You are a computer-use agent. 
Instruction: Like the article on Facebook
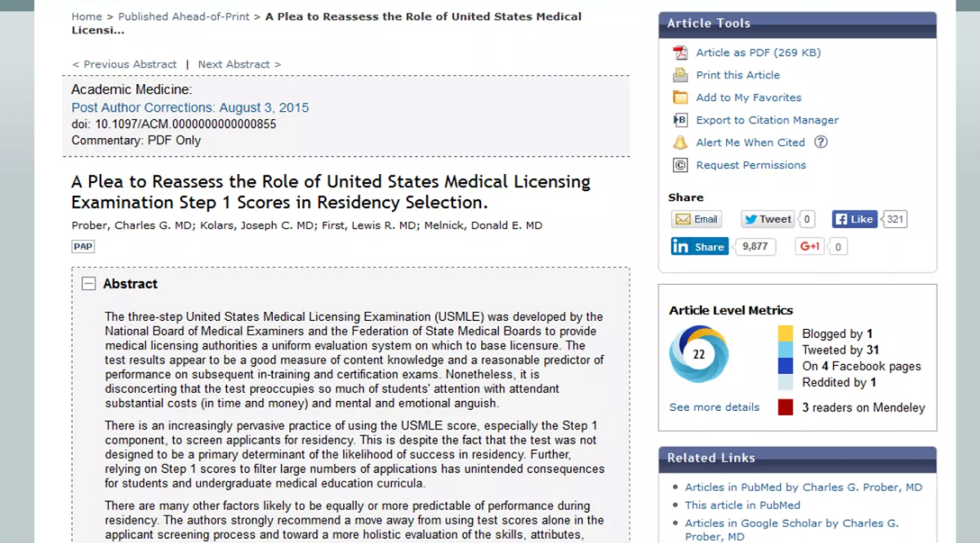[853, 219]
